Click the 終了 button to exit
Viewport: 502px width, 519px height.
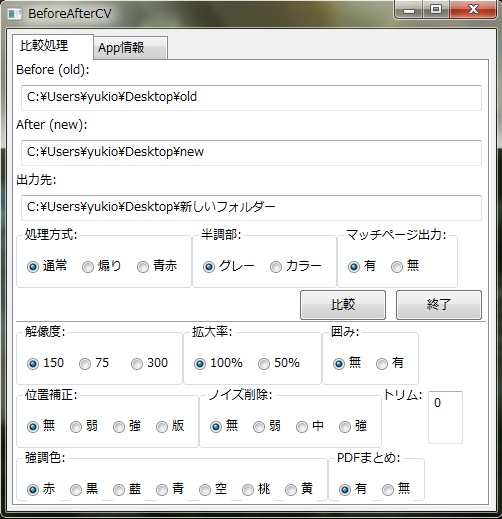click(x=439, y=305)
